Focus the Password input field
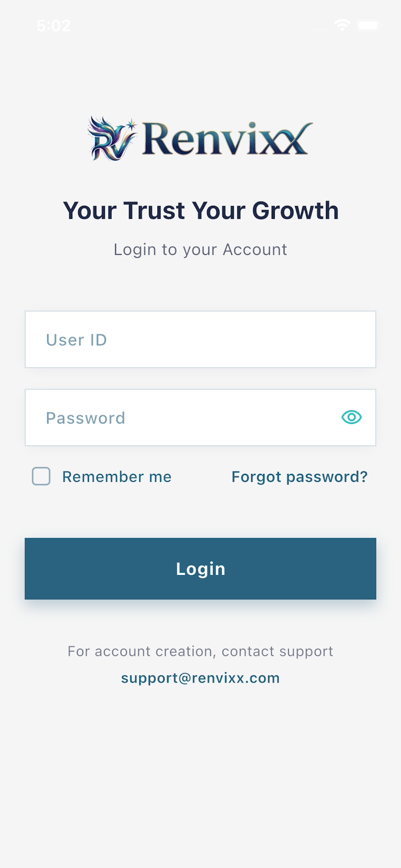This screenshot has height=868, width=401. pos(200,418)
